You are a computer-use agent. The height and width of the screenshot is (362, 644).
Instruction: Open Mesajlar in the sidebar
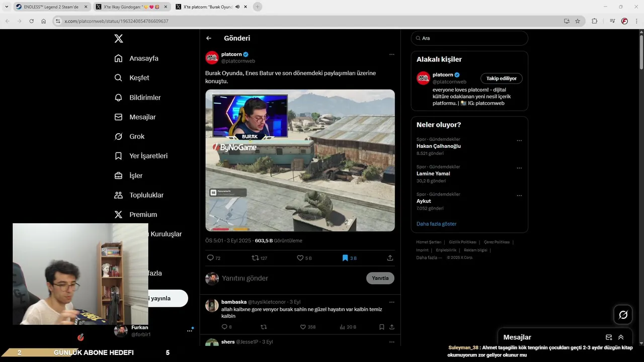click(135, 117)
